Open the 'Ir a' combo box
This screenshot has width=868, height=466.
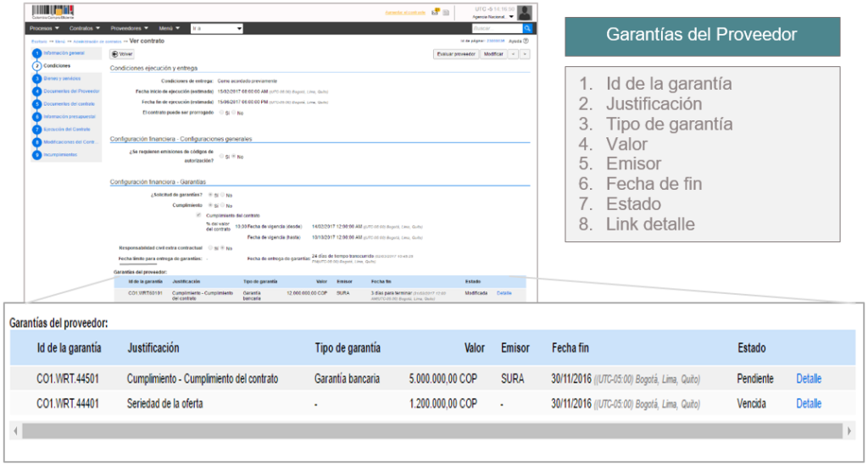coord(217,28)
